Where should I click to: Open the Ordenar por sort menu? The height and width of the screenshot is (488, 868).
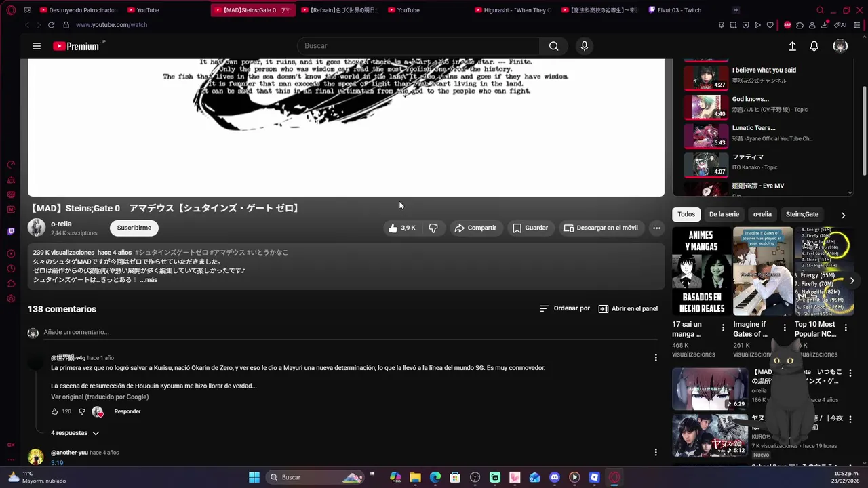pos(565,308)
